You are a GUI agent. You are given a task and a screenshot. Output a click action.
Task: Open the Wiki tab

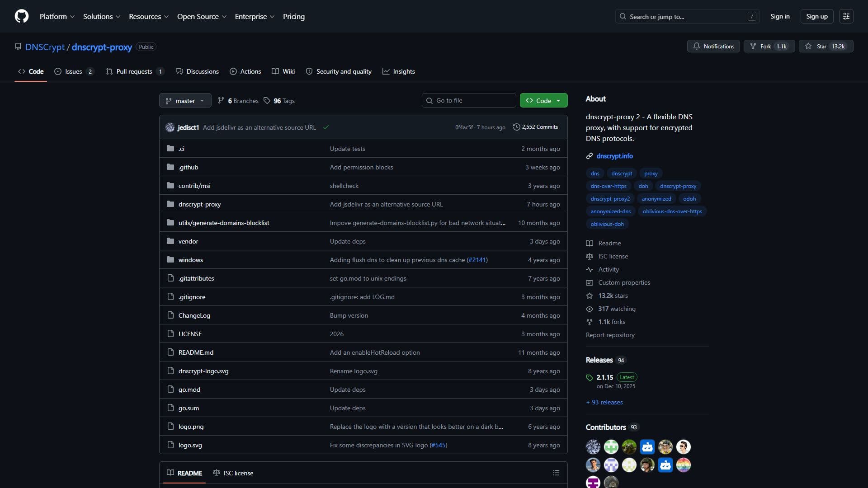[283, 71]
